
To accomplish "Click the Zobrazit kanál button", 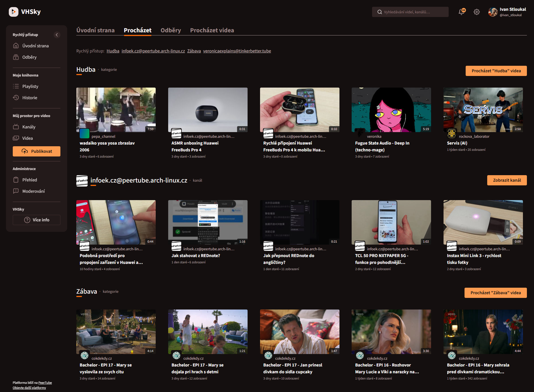I will (507, 180).
